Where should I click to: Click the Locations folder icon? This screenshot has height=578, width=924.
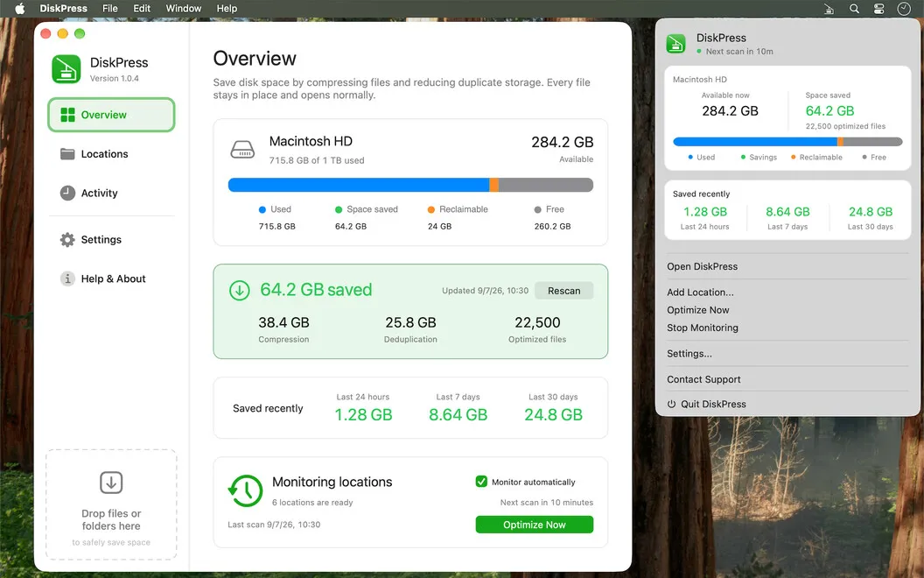click(67, 154)
